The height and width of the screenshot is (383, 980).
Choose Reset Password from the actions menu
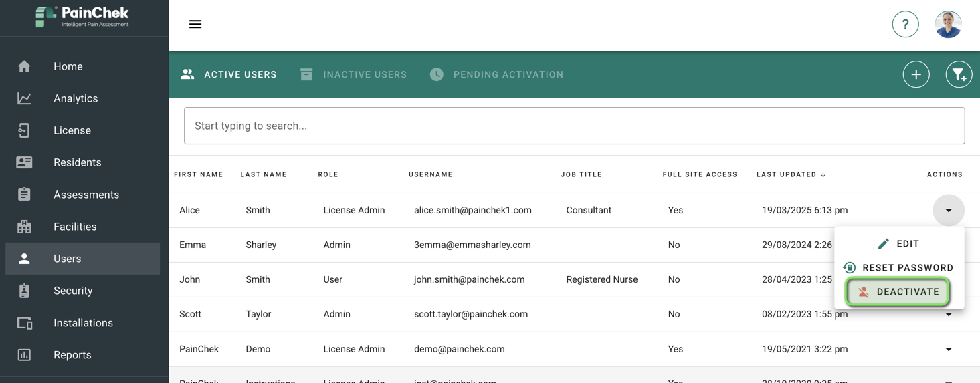[x=898, y=268]
